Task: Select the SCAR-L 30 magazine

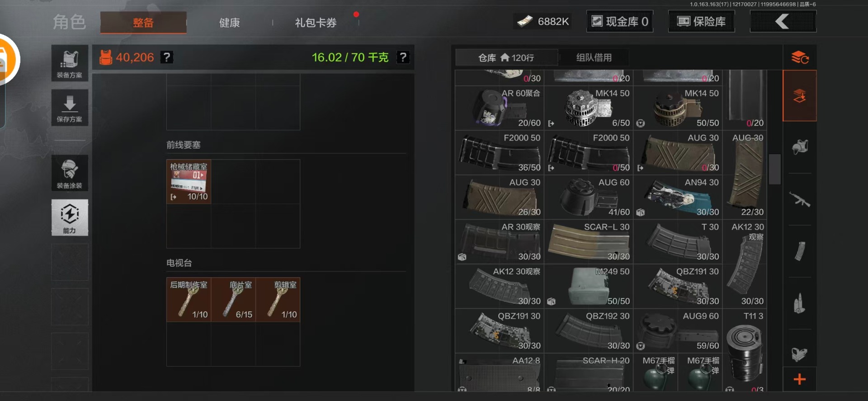Action: point(589,242)
